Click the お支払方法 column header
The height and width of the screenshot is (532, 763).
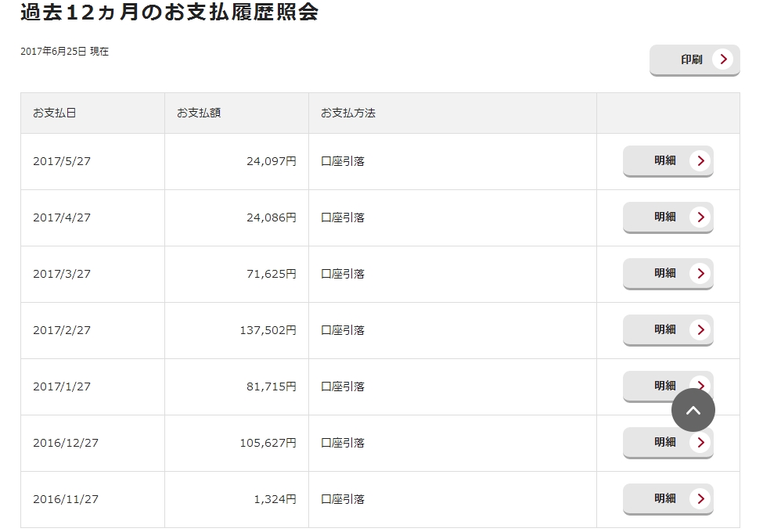[x=452, y=113]
